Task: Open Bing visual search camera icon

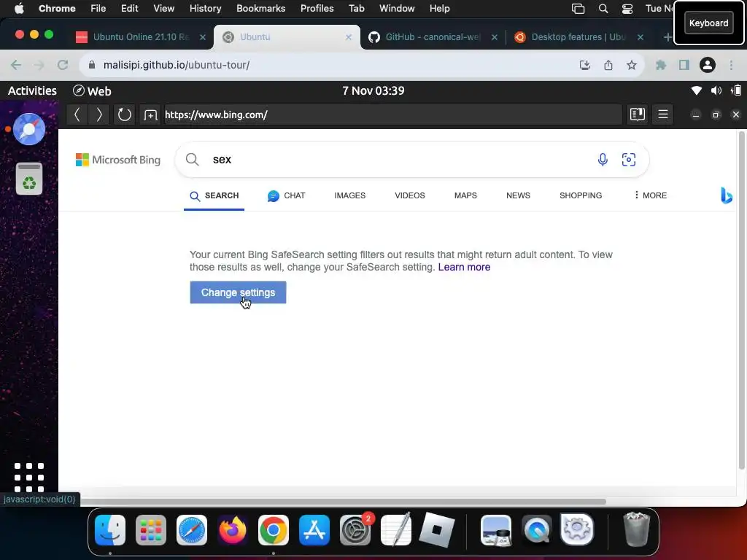Action: tap(628, 160)
